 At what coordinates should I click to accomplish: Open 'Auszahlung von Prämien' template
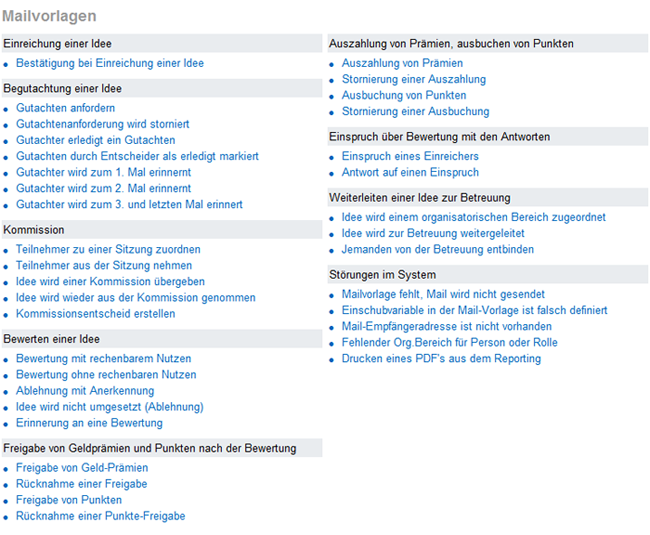click(402, 63)
